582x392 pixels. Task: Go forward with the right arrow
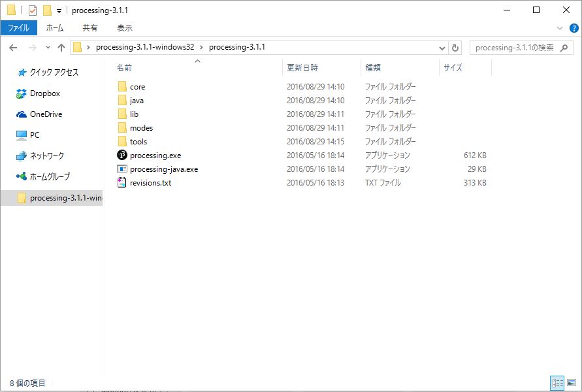[33, 48]
